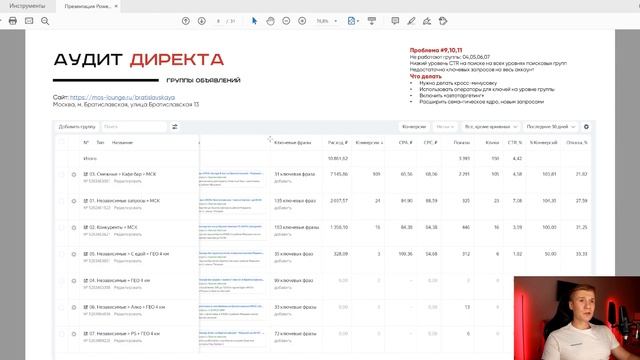Expand the fit page options arrow

(x=358, y=21)
